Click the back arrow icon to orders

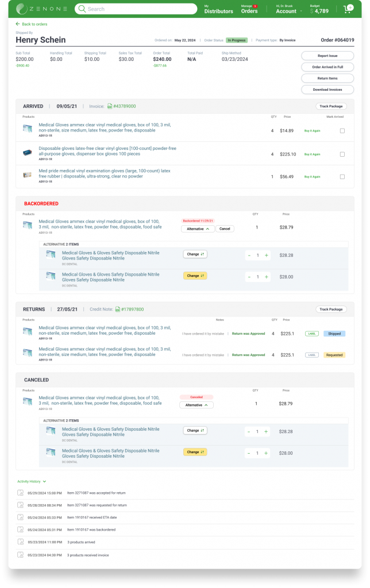click(18, 24)
